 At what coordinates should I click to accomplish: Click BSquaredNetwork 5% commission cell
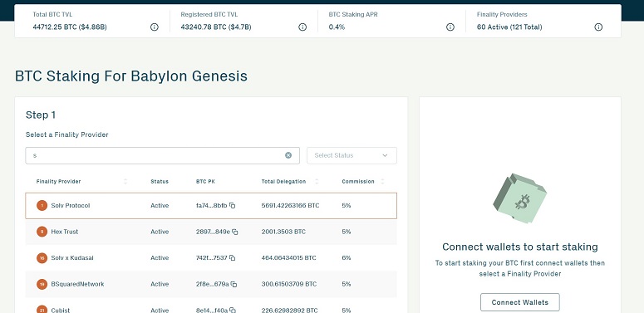pyautogui.click(x=347, y=284)
